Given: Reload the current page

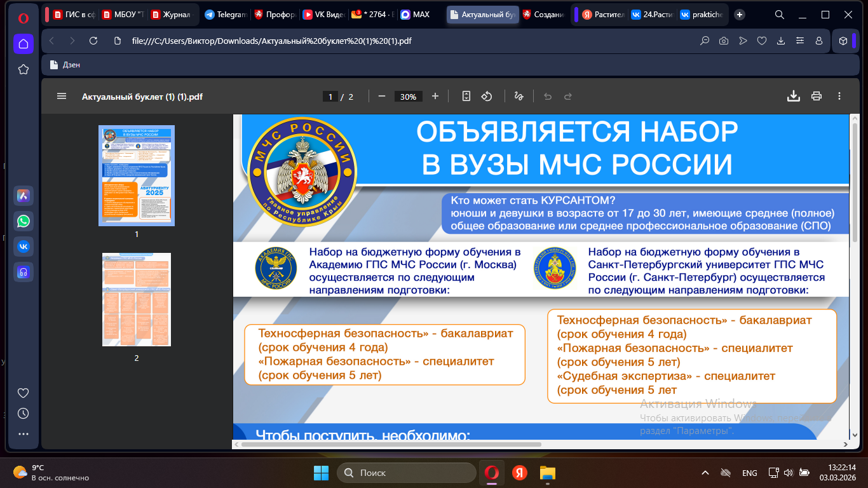Looking at the screenshot, I should coord(93,41).
